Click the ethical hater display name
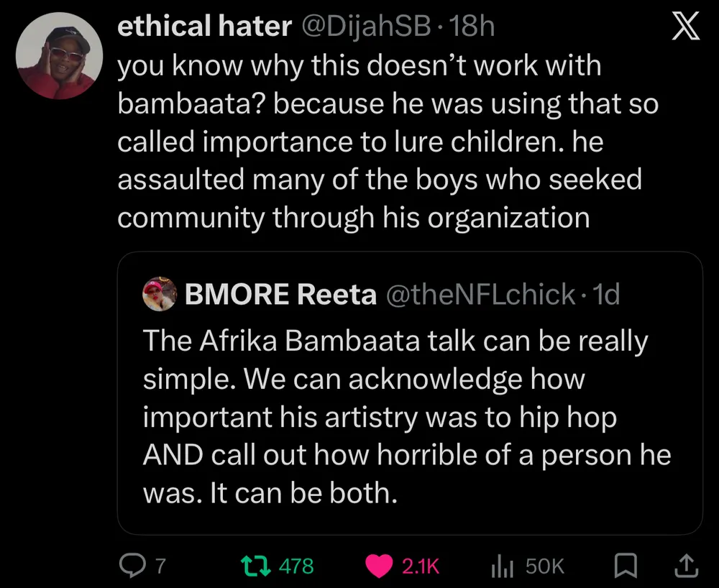719x588 pixels. [203, 27]
